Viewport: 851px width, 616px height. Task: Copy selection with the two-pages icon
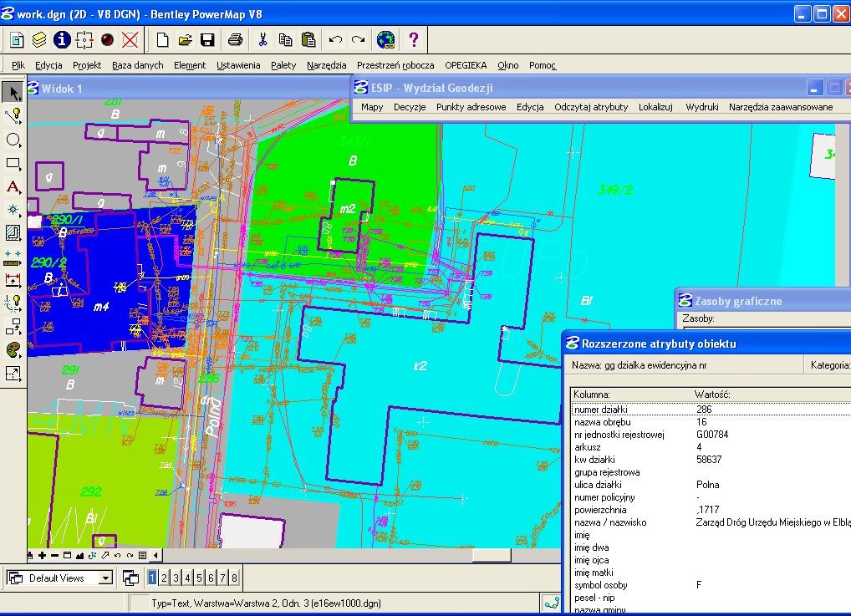point(285,39)
